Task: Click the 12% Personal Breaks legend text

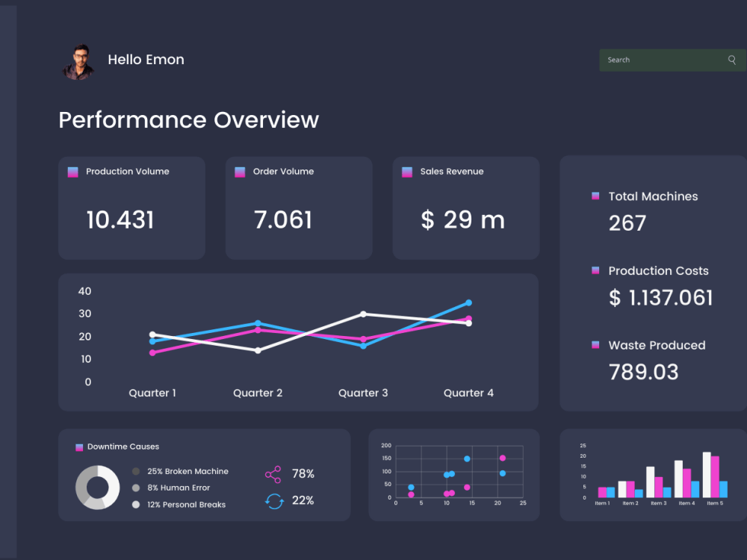Action: [x=186, y=504]
